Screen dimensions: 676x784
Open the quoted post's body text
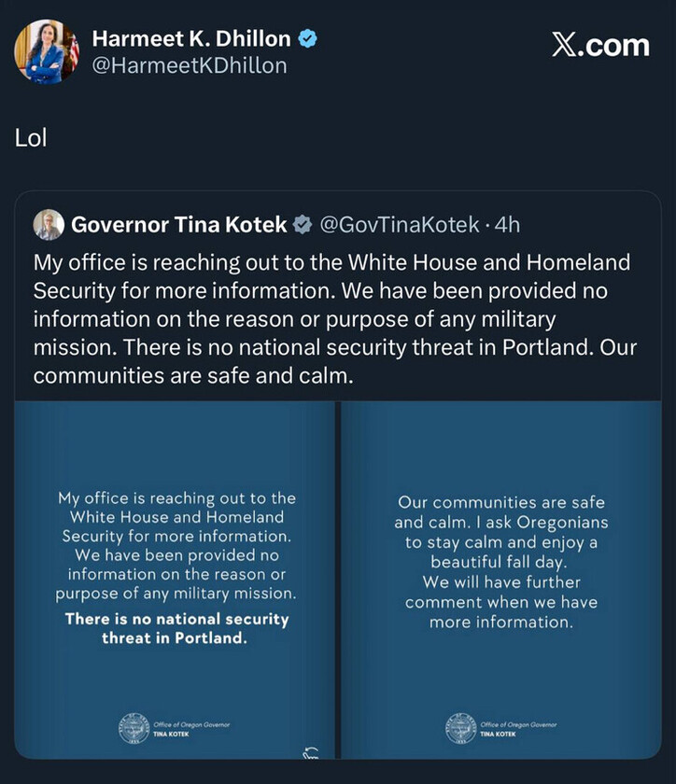331,317
